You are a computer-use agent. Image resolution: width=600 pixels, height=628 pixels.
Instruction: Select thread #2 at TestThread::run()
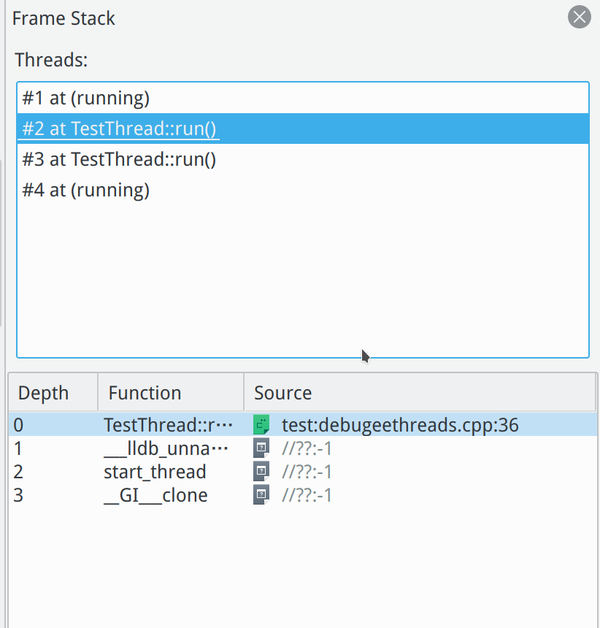tap(119, 129)
